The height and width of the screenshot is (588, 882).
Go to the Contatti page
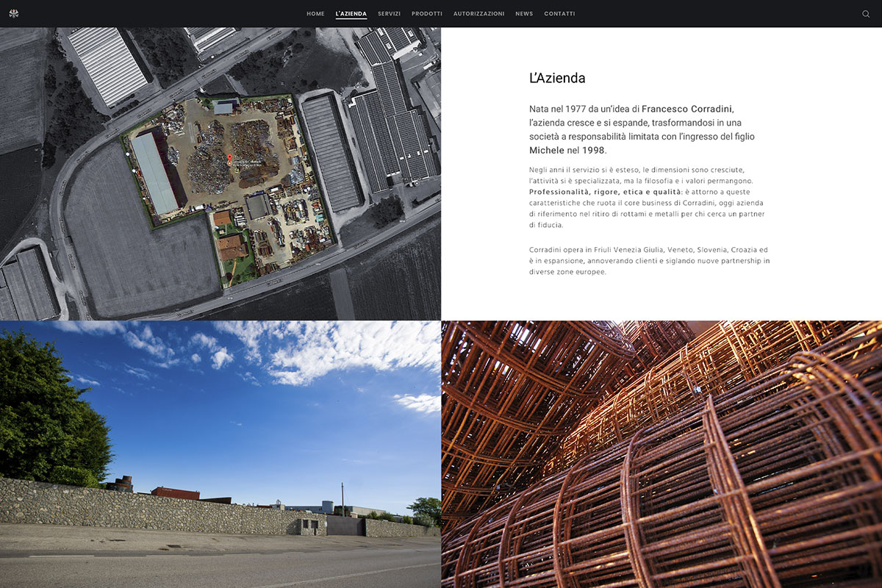pyautogui.click(x=559, y=14)
